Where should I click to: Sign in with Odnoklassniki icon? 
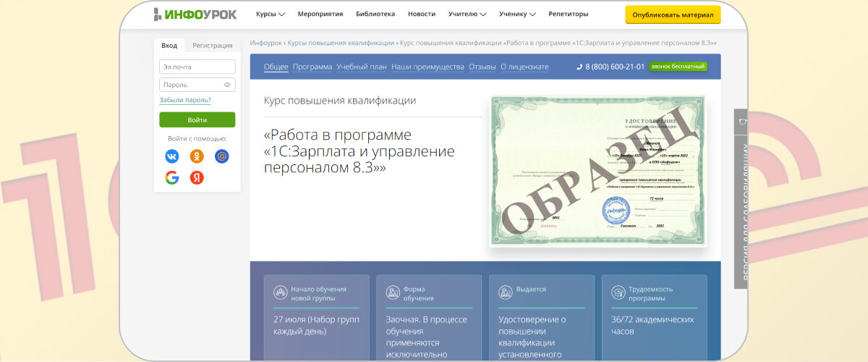(197, 156)
